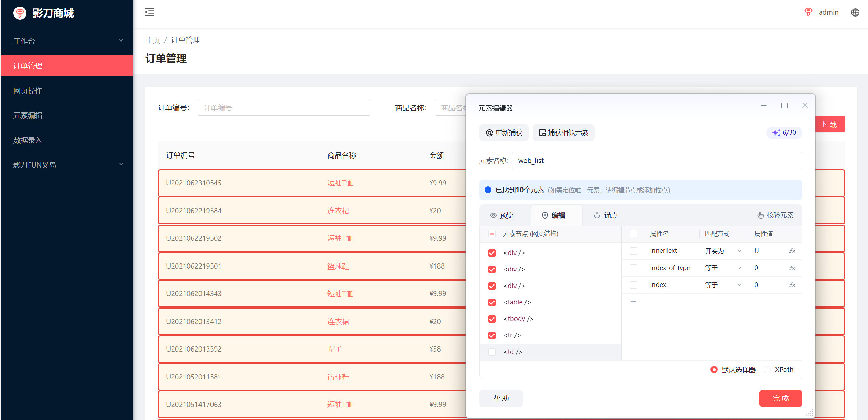Click the ¥58 amount cell
This screenshot has height=420, width=868.
click(435, 349)
